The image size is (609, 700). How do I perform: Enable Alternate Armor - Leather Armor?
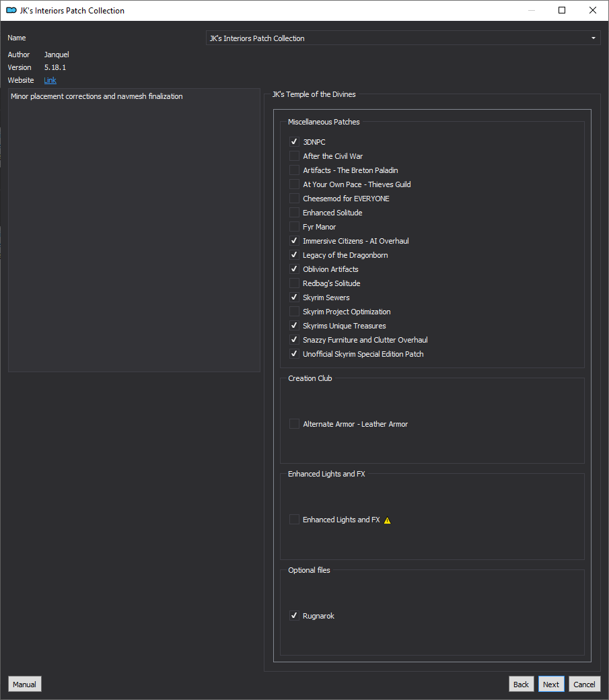294,423
